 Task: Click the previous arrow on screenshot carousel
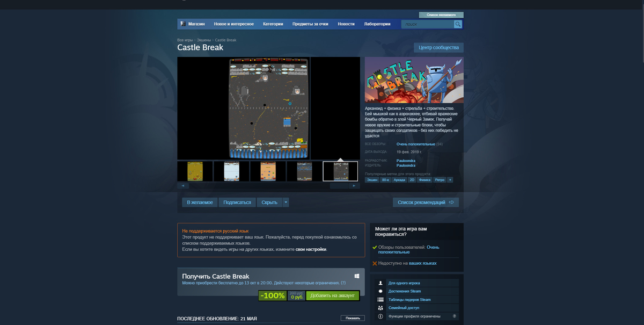point(183,185)
